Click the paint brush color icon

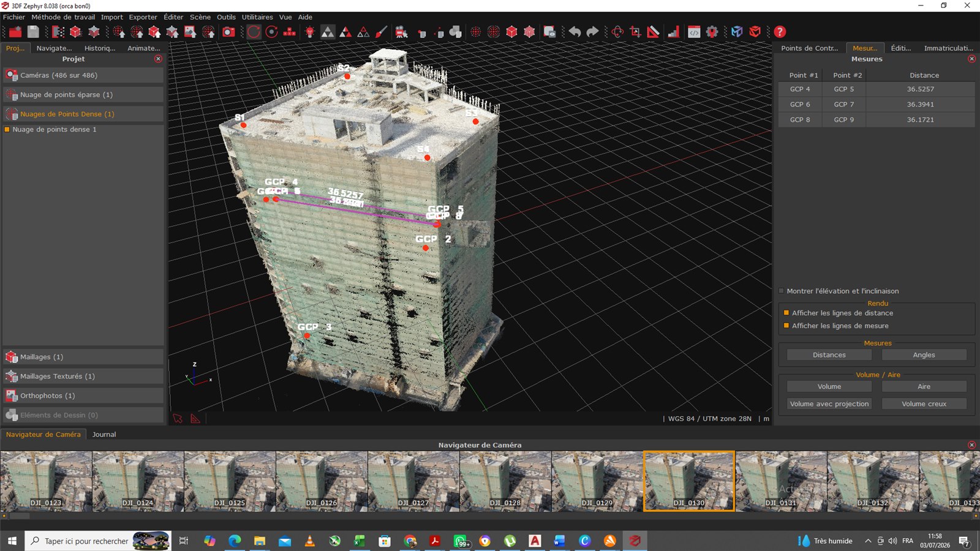coord(381,32)
